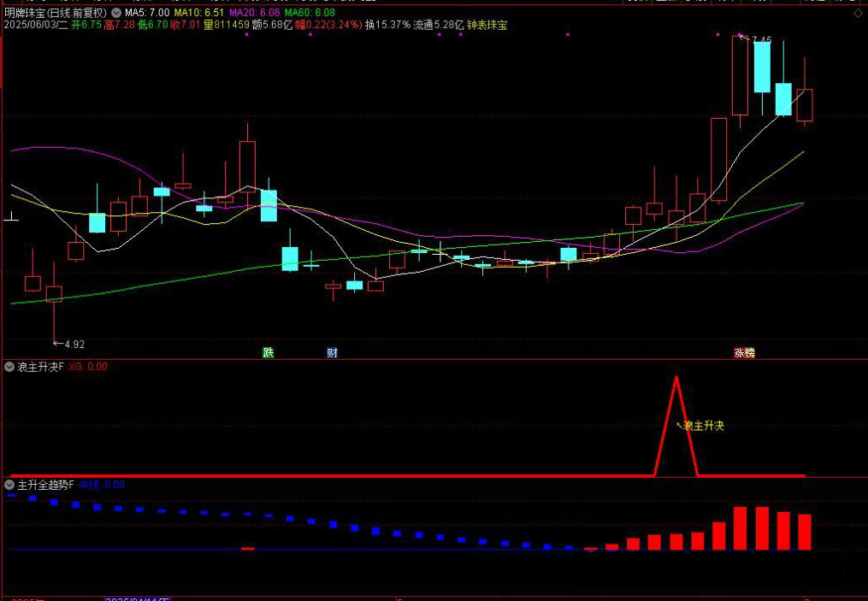Select the MA5 moving average label
The height and width of the screenshot is (601, 868).
(146, 14)
